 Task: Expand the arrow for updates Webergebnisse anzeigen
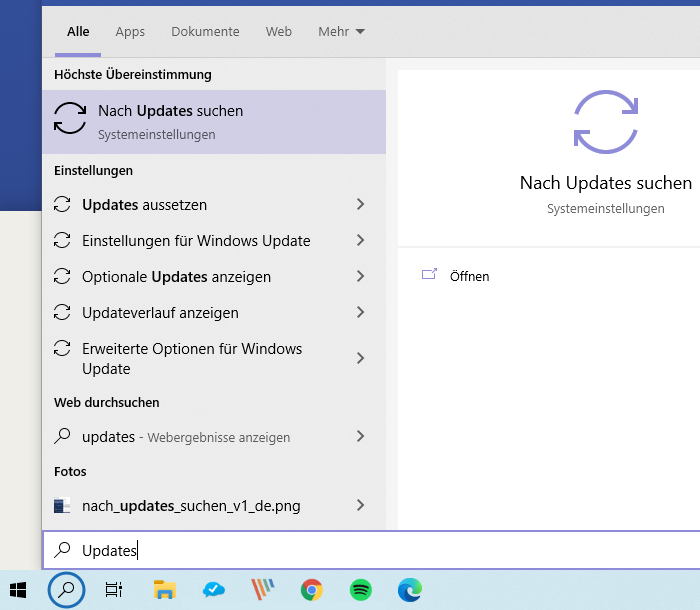[361, 436]
